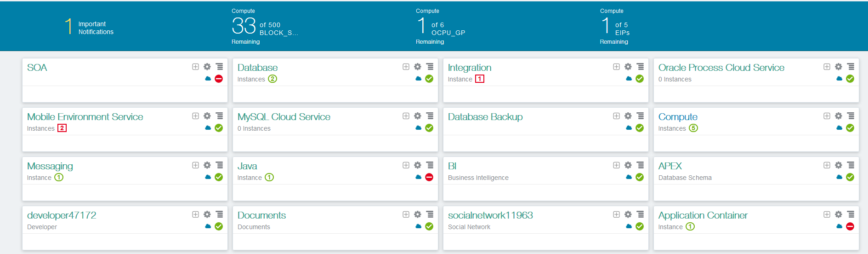The width and height of the screenshot is (868, 254).
Task: Click the EIPs Compute remaining metric
Action: [x=615, y=26]
